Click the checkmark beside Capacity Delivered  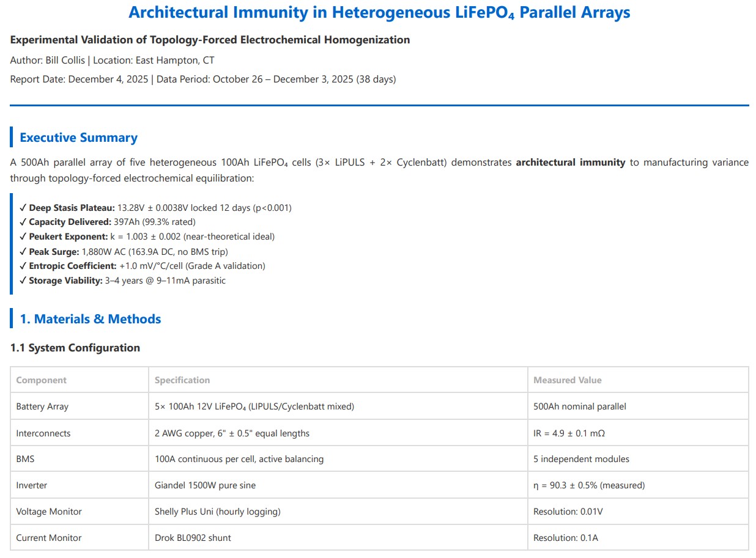(x=23, y=222)
